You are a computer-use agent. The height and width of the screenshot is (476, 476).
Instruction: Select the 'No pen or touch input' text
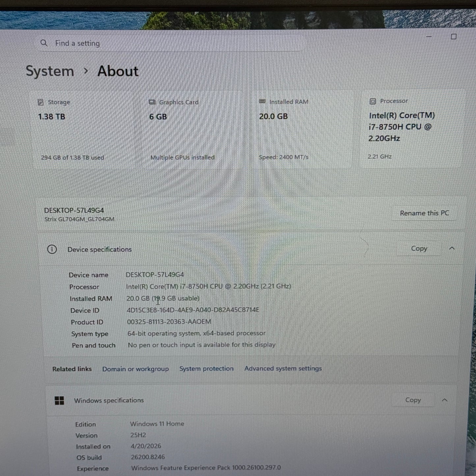[202, 345]
